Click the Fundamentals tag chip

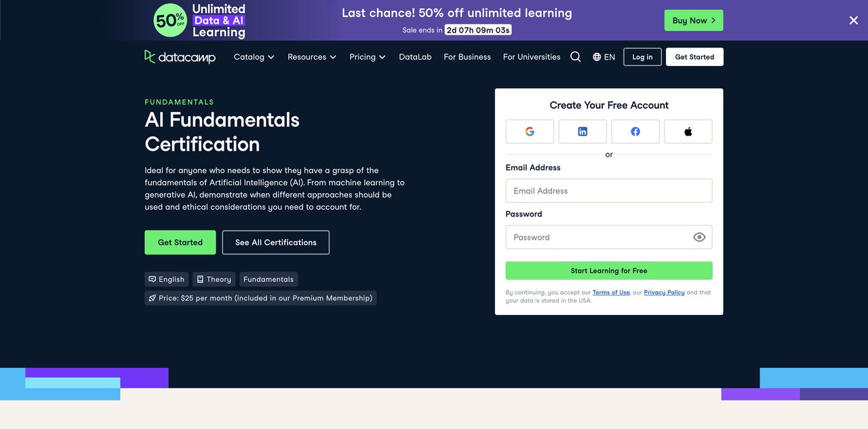[269, 279]
